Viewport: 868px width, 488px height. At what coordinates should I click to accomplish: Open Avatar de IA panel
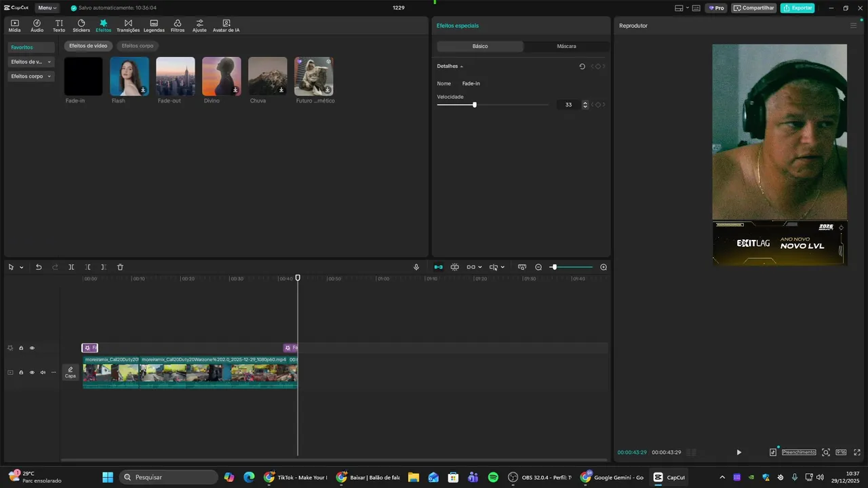226,26
